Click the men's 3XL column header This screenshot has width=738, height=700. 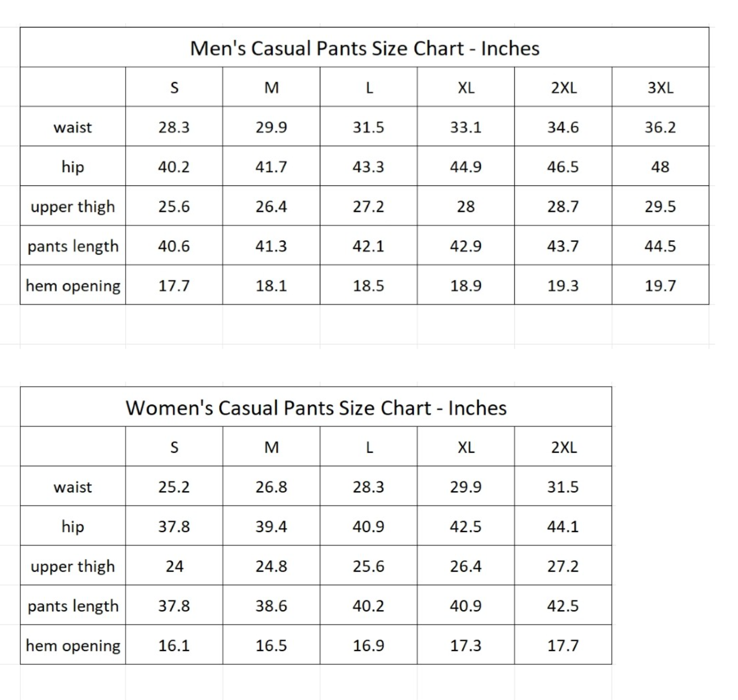click(x=660, y=88)
